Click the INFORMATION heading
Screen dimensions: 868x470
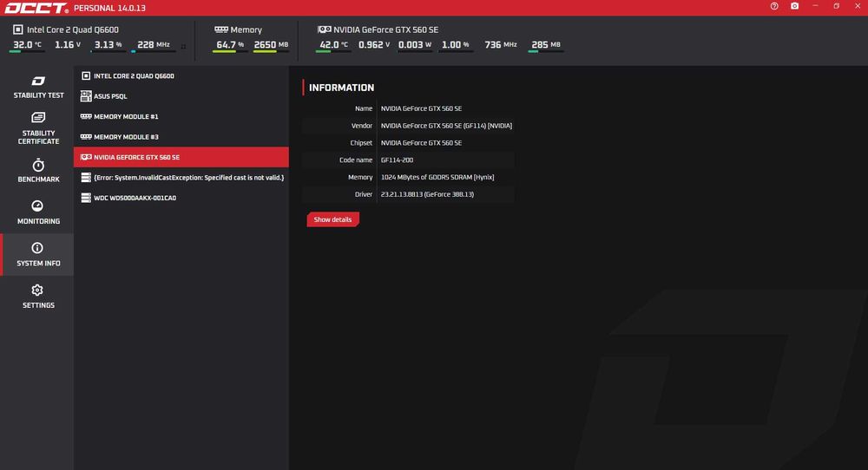click(x=341, y=88)
